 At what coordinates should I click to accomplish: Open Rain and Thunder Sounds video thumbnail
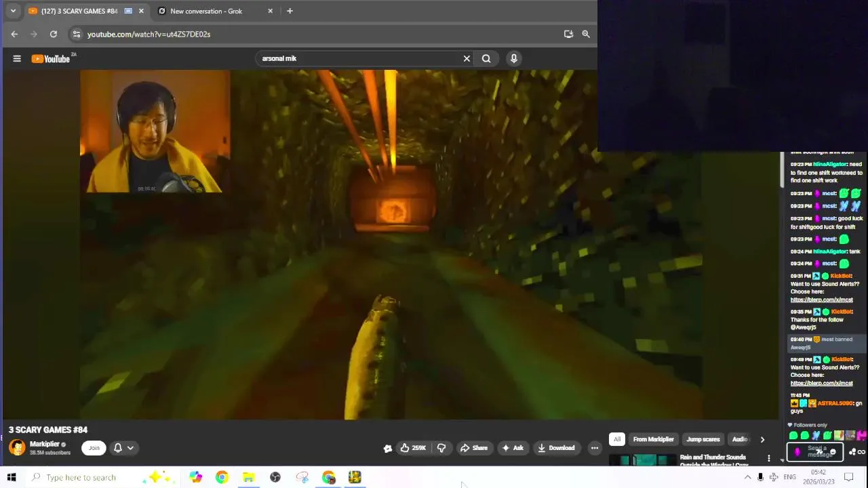[x=642, y=460]
